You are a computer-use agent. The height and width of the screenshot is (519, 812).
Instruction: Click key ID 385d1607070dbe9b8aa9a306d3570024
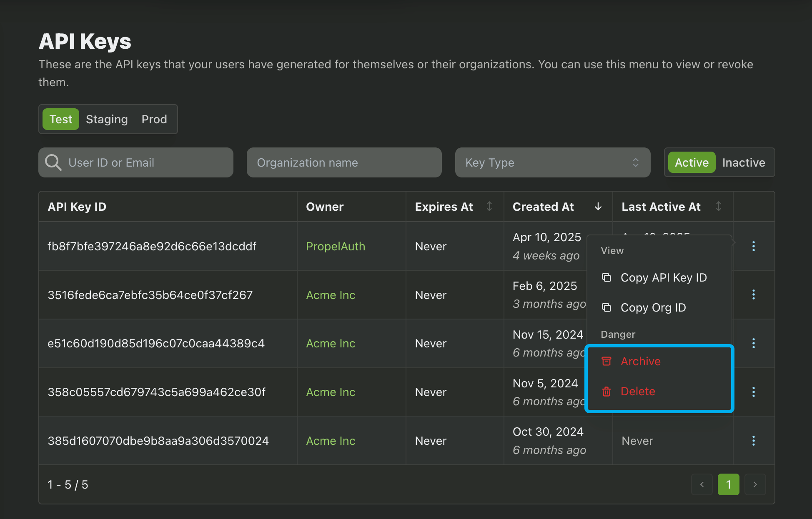(x=158, y=441)
